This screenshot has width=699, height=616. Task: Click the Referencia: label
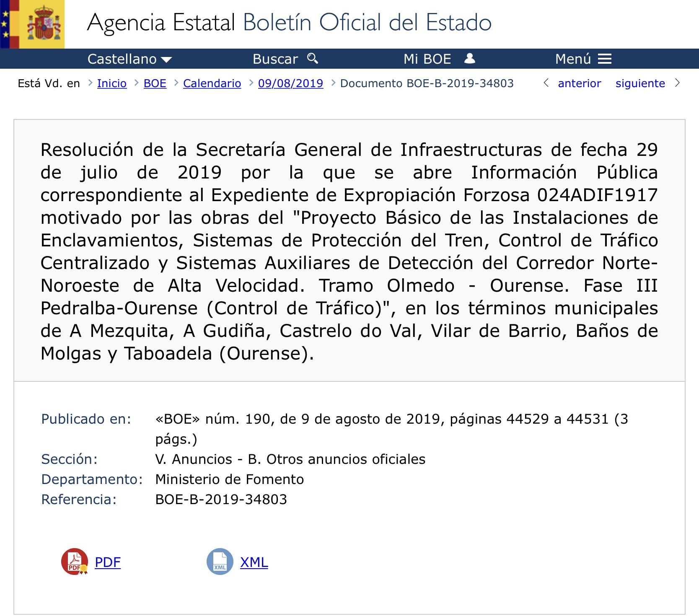tap(79, 500)
